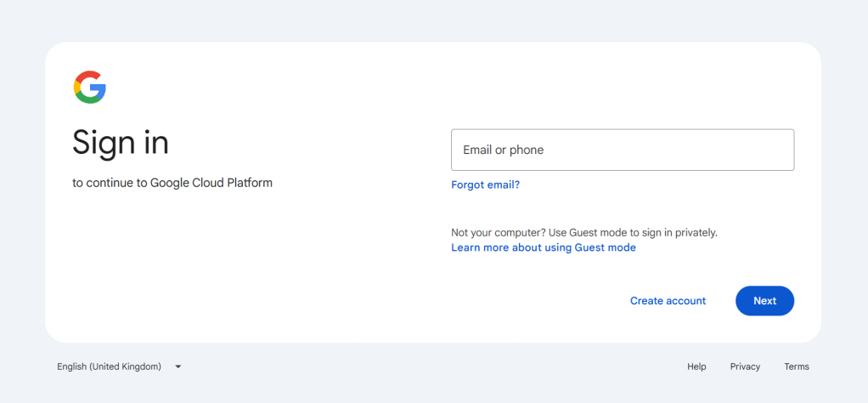Image resolution: width=868 pixels, height=403 pixels.
Task: Open Learn more about using Guest mode
Action: pos(543,247)
